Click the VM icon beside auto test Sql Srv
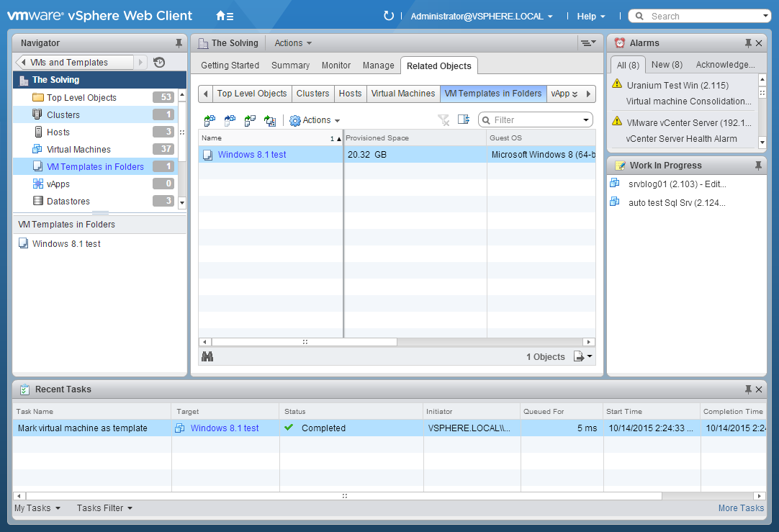Screen dimensions: 779x532 (615, 201)
